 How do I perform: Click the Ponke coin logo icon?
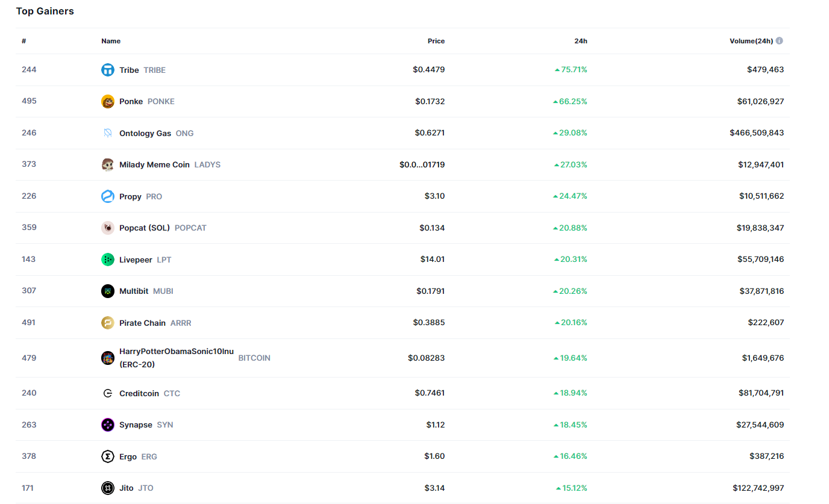click(x=107, y=101)
